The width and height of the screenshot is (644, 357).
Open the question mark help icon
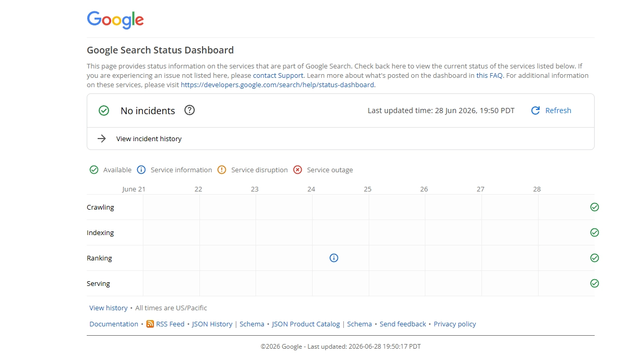click(190, 110)
